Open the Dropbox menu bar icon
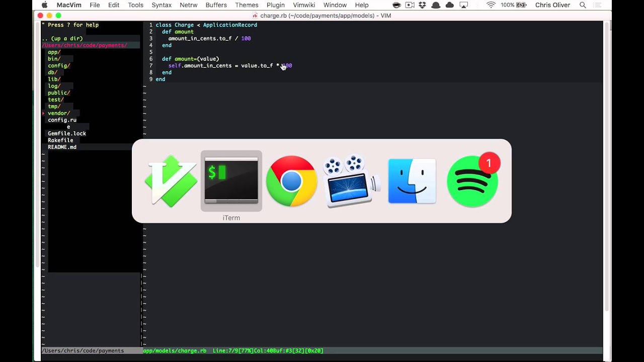 (x=423, y=5)
